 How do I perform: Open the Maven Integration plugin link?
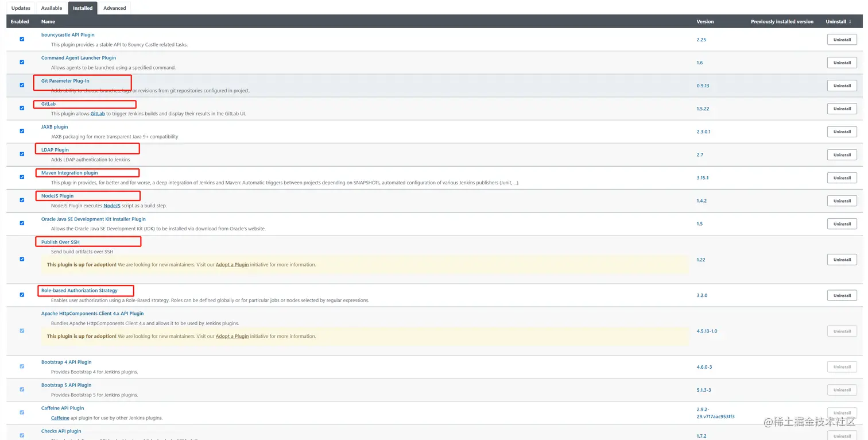(69, 173)
